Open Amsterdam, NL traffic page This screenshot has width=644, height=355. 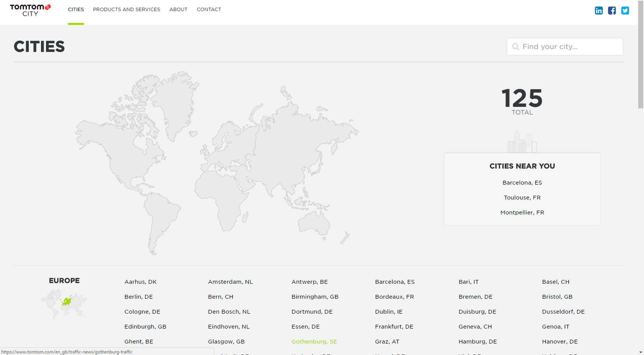[x=230, y=282]
